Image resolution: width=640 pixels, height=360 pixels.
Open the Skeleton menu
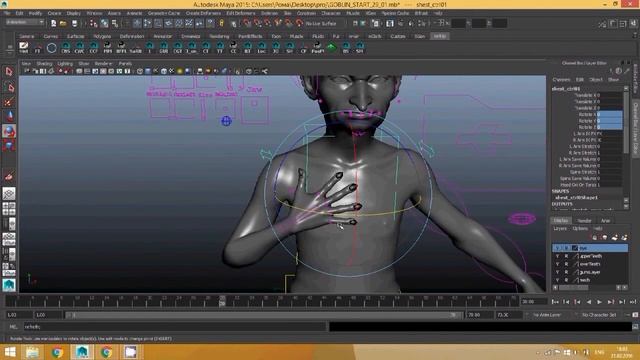[269, 13]
